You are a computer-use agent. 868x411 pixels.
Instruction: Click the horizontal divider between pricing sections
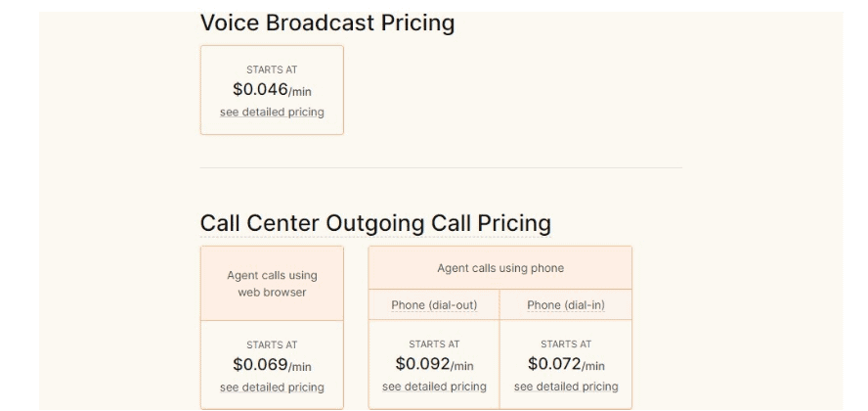pos(441,167)
